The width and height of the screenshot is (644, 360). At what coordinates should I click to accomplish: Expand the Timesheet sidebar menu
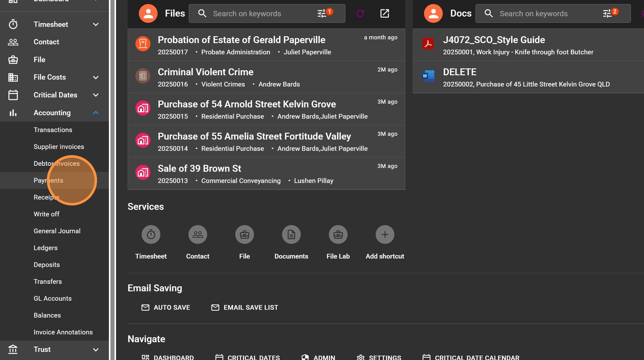click(96, 24)
